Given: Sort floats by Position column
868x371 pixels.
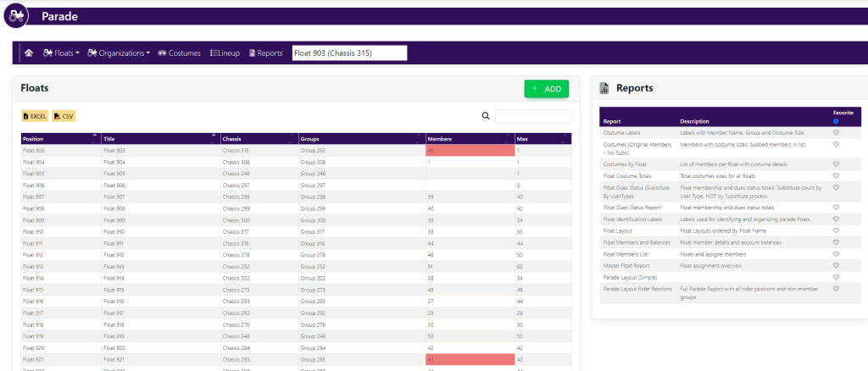Looking at the screenshot, I should tap(59, 139).
